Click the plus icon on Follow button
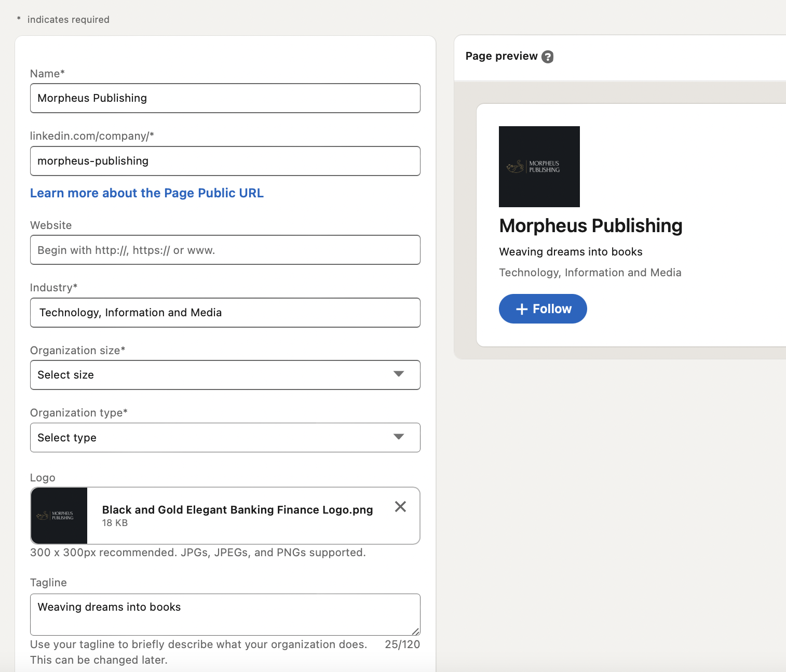This screenshot has width=786, height=672. pyautogui.click(x=522, y=309)
